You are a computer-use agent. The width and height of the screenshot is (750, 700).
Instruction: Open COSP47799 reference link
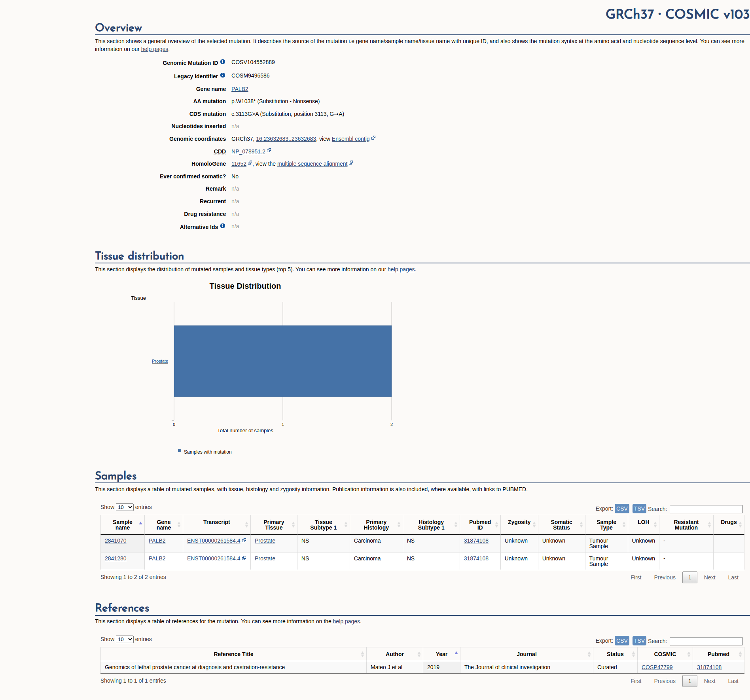pyautogui.click(x=657, y=667)
